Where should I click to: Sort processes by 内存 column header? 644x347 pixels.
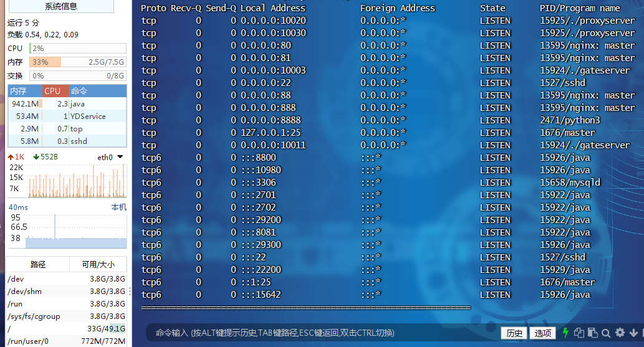pos(25,91)
